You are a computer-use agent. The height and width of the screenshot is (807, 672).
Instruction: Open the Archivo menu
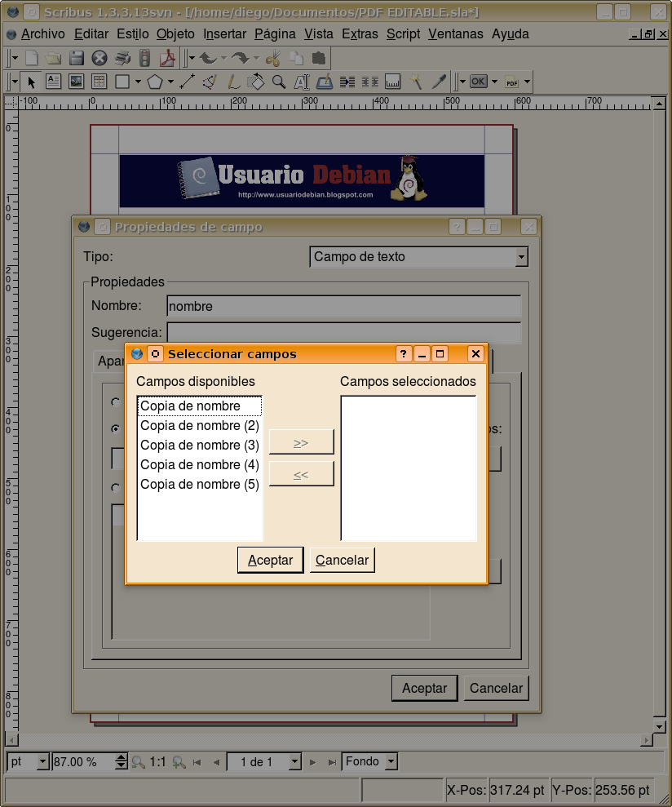(x=42, y=33)
